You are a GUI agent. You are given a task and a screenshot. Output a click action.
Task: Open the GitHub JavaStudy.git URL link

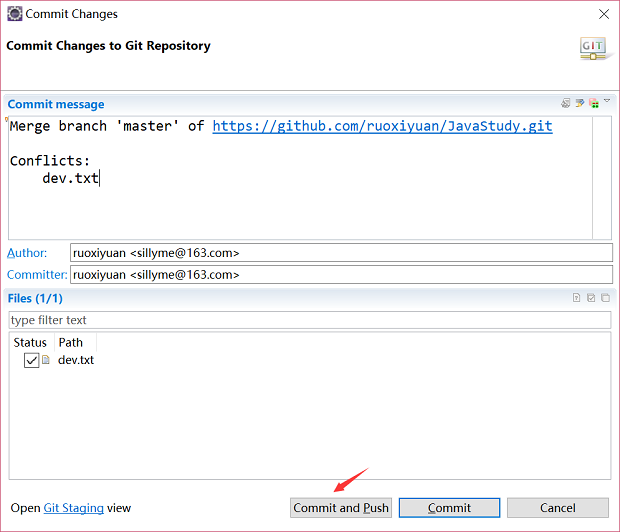[x=382, y=126]
